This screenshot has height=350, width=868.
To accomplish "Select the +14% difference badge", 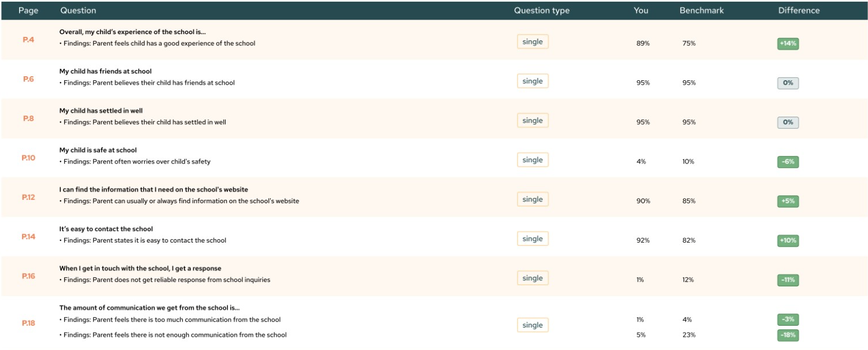I will point(788,44).
